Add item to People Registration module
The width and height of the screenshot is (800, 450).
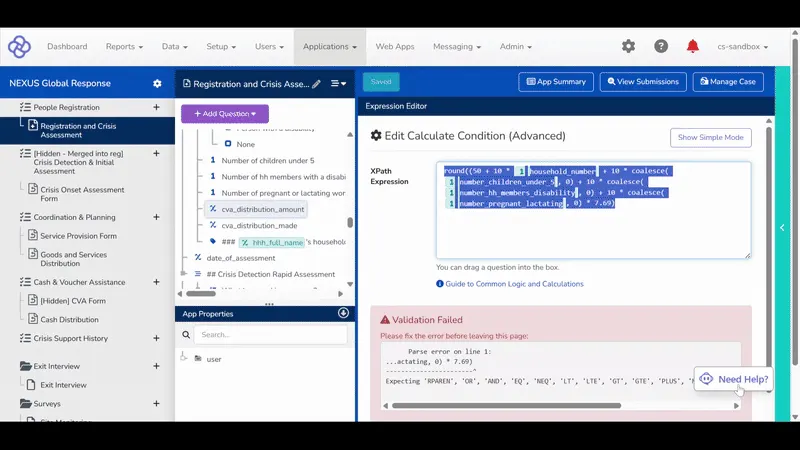point(156,107)
